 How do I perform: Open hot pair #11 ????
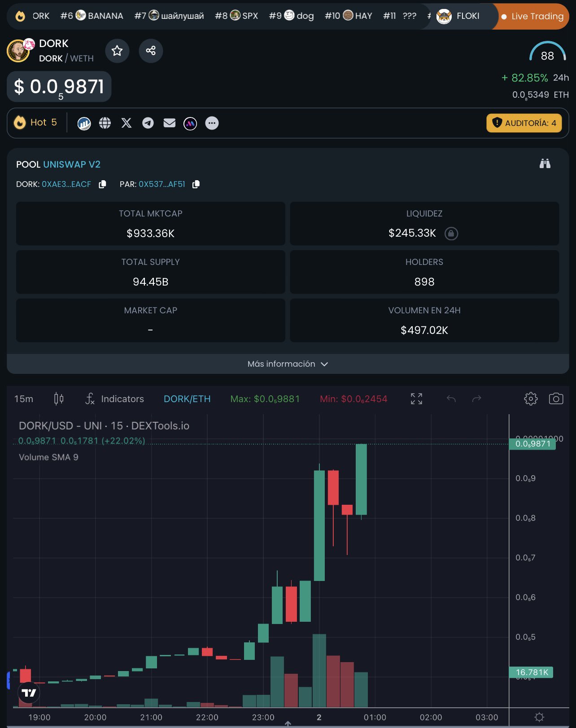tap(400, 16)
